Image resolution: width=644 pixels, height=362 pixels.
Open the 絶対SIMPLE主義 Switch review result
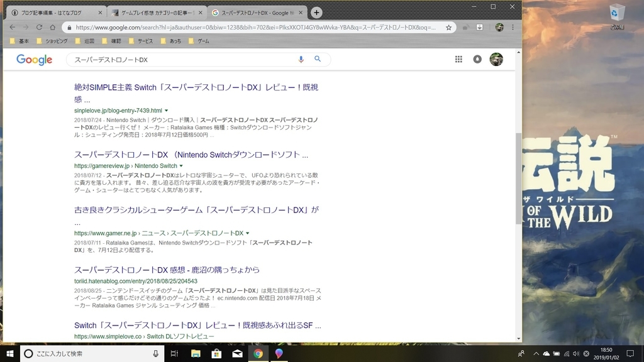click(196, 93)
